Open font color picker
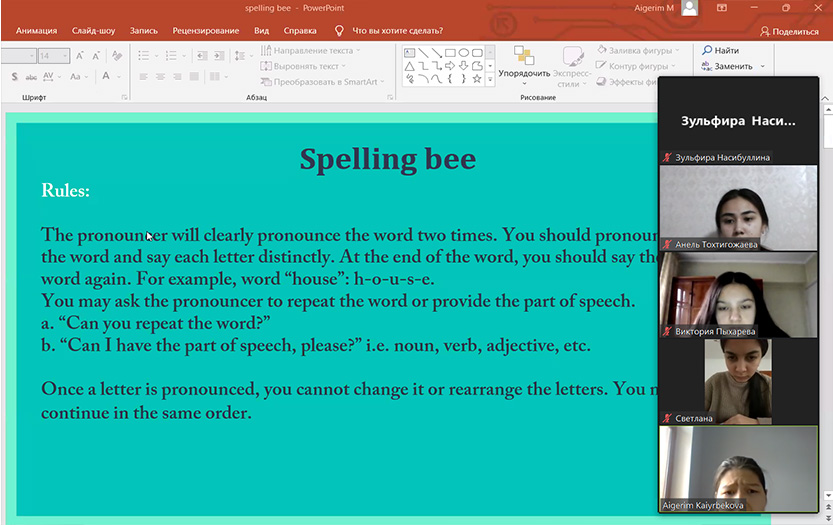 click(x=117, y=77)
